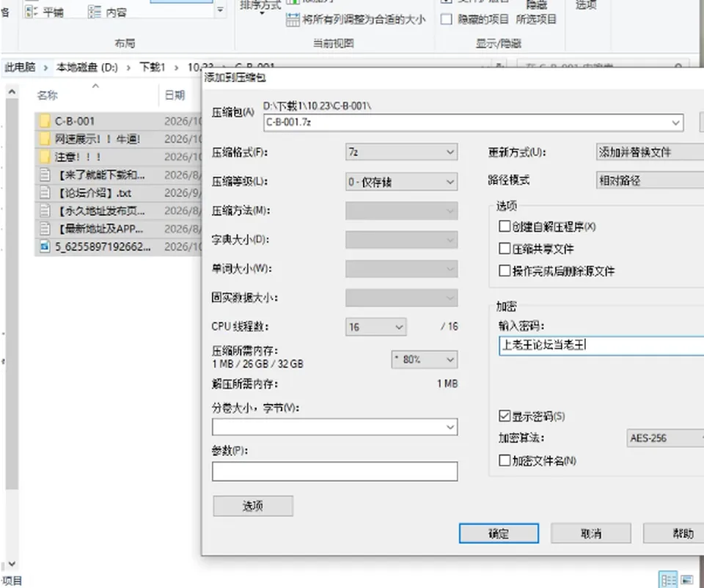Click the 5_6255897192662... file icon
The width and height of the screenshot is (704, 588).
(x=45, y=247)
